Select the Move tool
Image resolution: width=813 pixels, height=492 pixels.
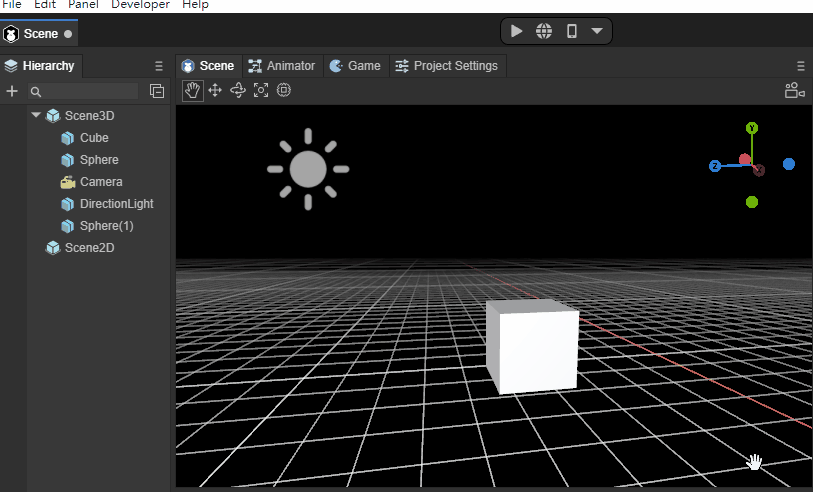pos(215,91)
